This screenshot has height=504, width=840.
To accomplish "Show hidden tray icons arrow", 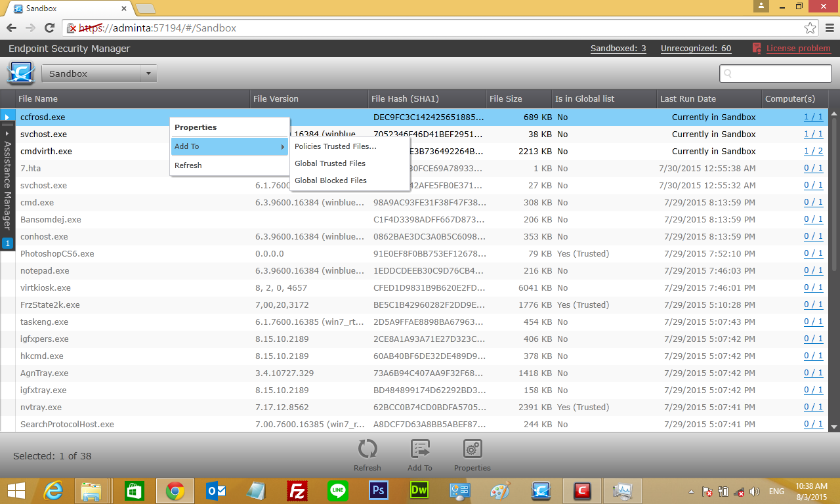I will coord(690,491).
